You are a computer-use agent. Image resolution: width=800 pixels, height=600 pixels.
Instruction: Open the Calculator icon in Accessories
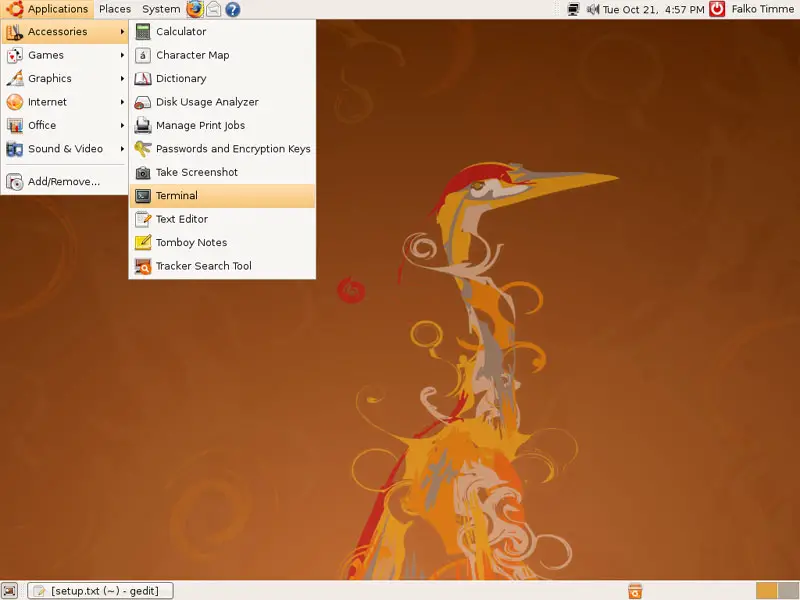click(143, 32)
